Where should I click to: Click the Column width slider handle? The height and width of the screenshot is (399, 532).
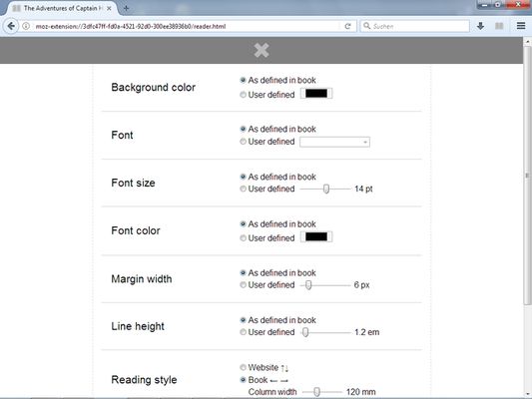pyautogui.click(x=316, y=392)
